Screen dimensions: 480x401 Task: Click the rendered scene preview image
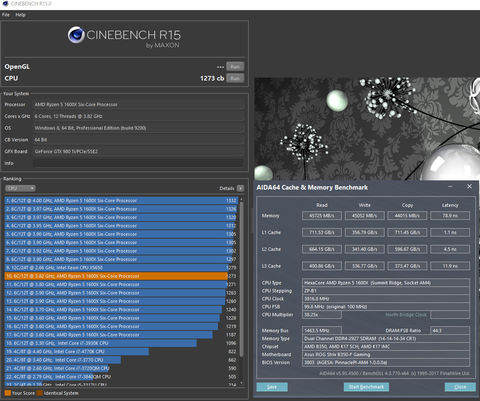coord(367,129)
